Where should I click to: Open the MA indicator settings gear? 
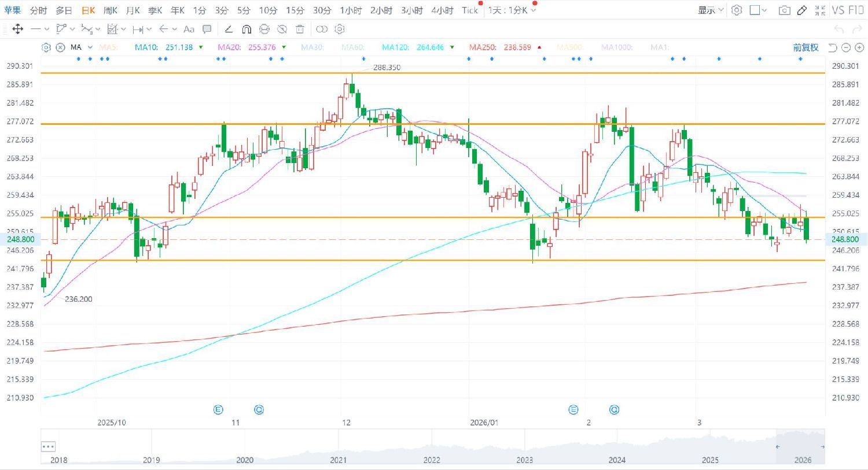click(x=46, y=47)
